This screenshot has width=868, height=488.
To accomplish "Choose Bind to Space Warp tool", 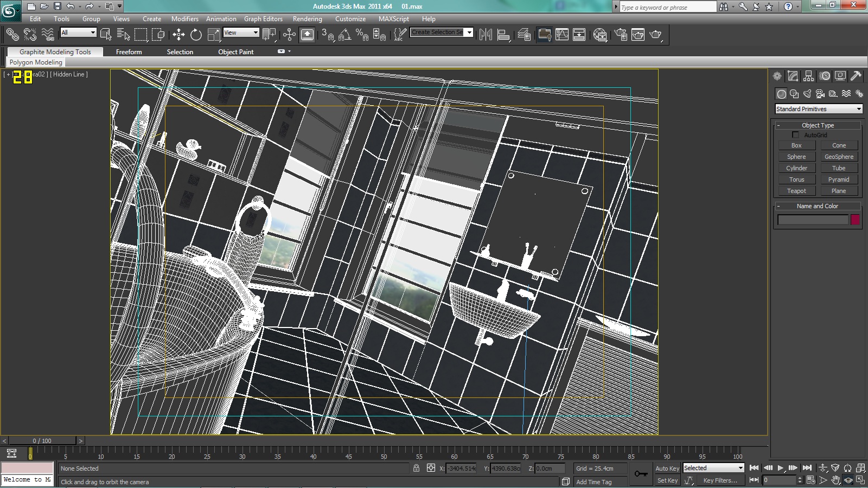I will (48, 35).
